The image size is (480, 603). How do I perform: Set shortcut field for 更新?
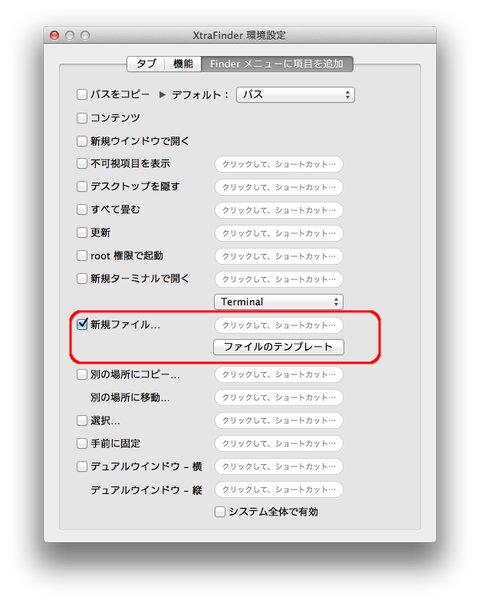tap(279, 233)
